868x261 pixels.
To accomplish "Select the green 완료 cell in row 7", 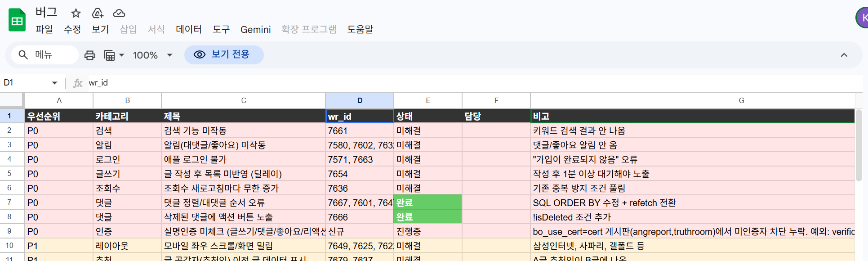I will (428, 202).
